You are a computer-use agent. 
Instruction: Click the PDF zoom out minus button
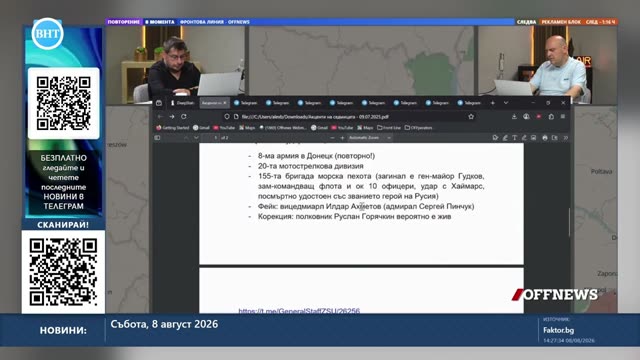pos(332,138)
